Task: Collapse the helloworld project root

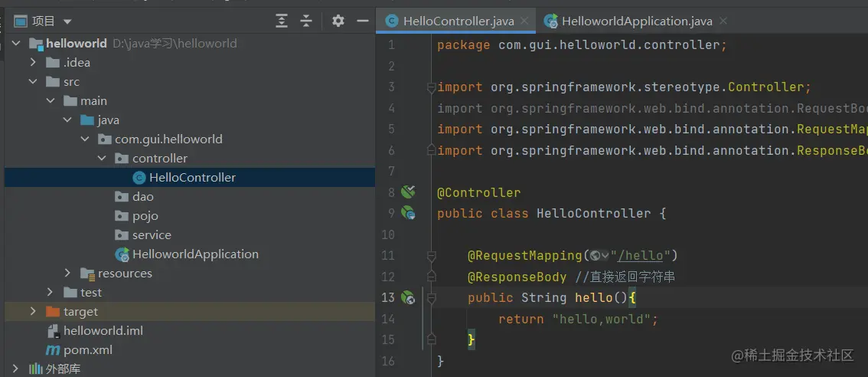Action: click(x=16, y=43)
